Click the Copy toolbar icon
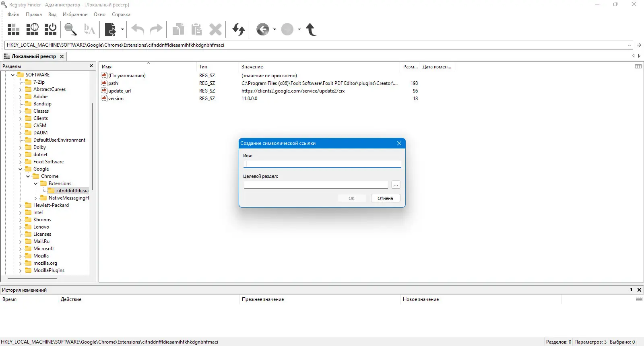This screenshot has width=644, height=346. pos(178,29)
